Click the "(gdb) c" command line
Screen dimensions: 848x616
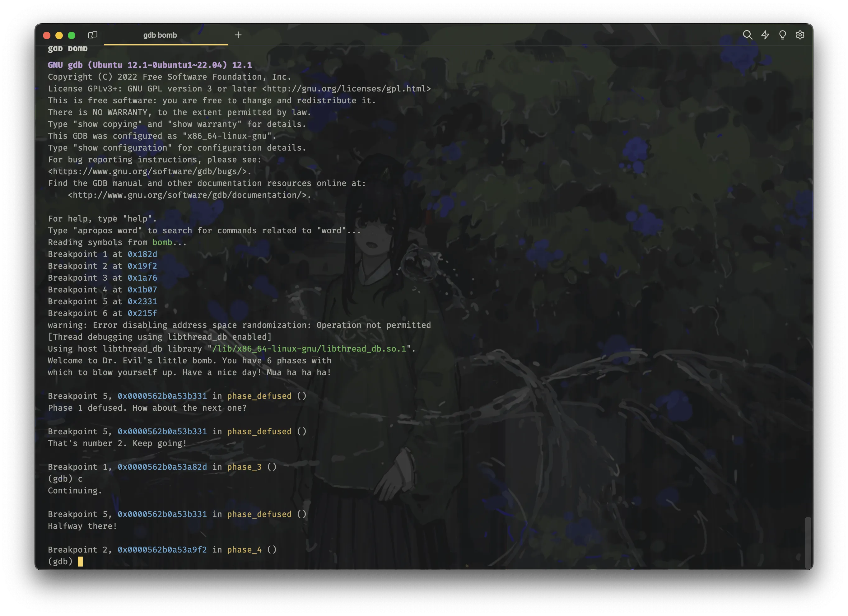point(65,479)
